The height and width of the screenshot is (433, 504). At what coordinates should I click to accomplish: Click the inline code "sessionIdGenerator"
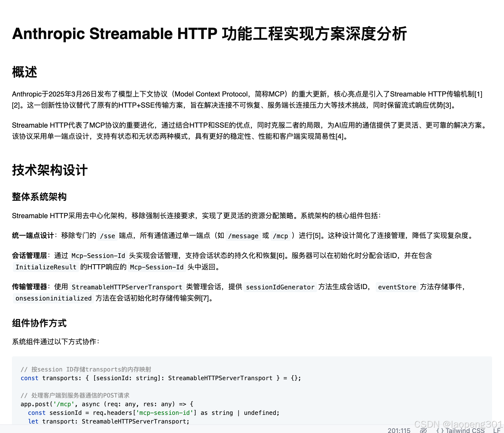pos(280,287)
